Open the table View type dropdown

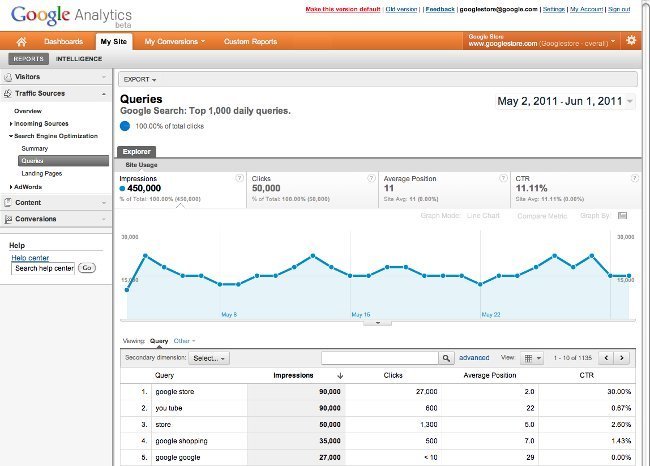coord(533,357)
